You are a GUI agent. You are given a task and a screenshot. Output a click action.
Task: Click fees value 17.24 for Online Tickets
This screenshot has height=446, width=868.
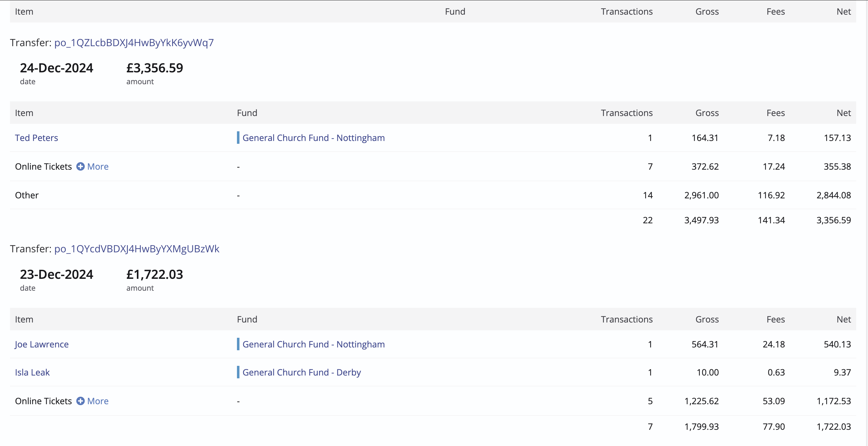tap(774, 167)
